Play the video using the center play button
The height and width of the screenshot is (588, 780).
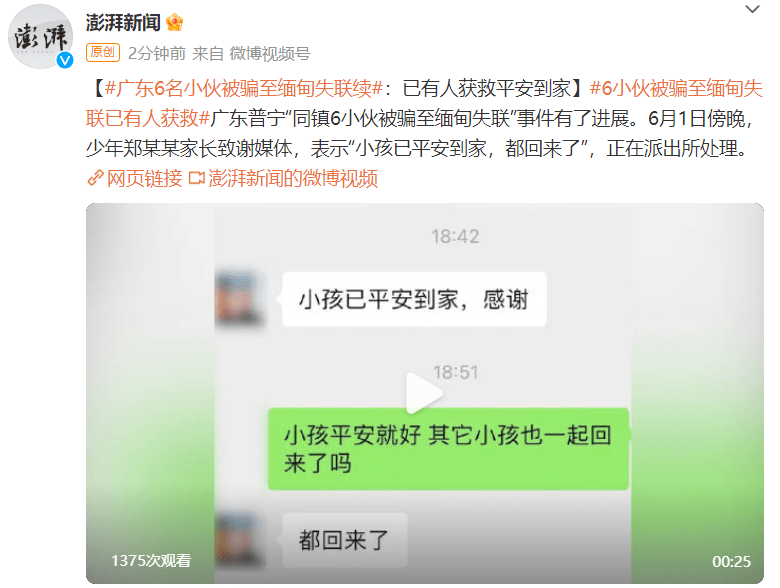click(424, 393)
